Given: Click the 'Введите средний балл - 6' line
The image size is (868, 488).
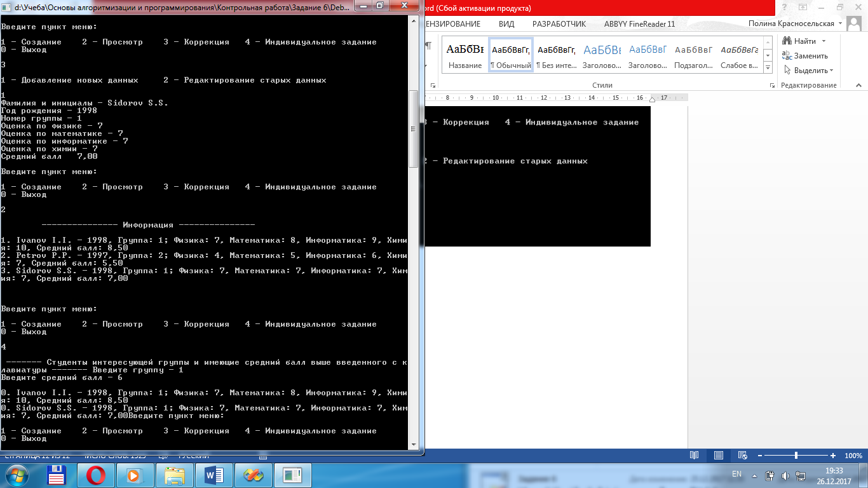Looking at the screenshot, I should tap(62, 377).
